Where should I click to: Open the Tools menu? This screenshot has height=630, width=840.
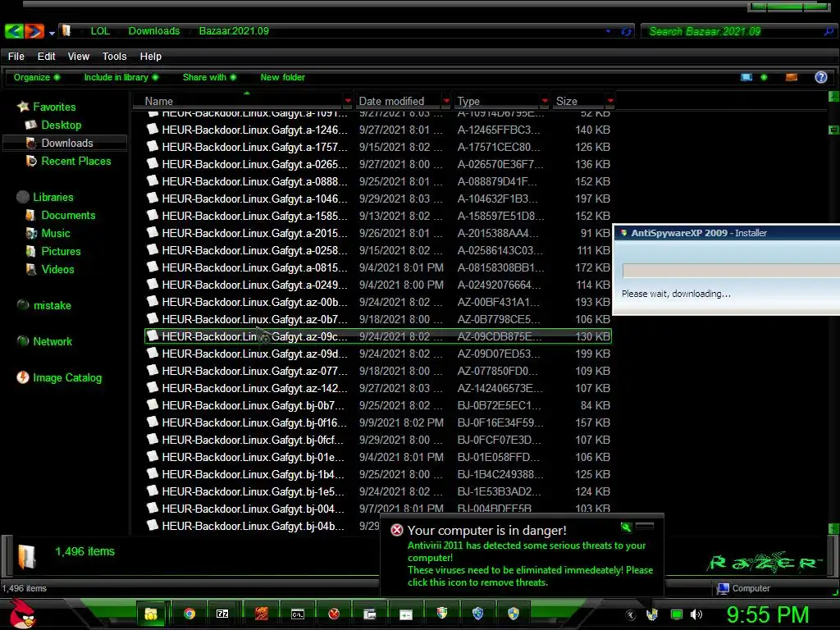pos(115,57)
